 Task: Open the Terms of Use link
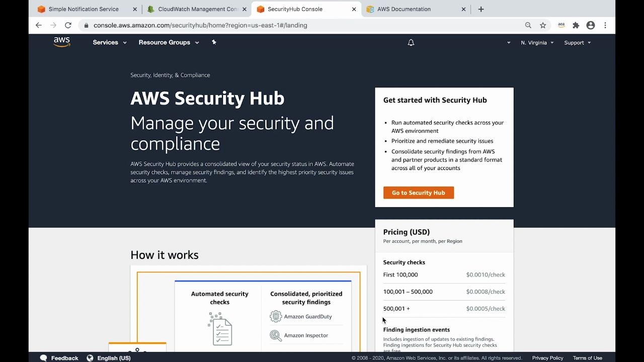tap(587, 358)
